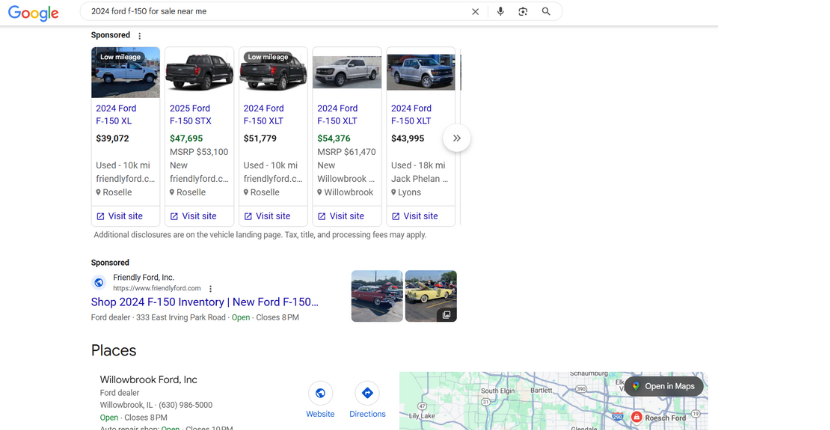Open the 2024 Ford F-150 XL title link

(116, 114)
